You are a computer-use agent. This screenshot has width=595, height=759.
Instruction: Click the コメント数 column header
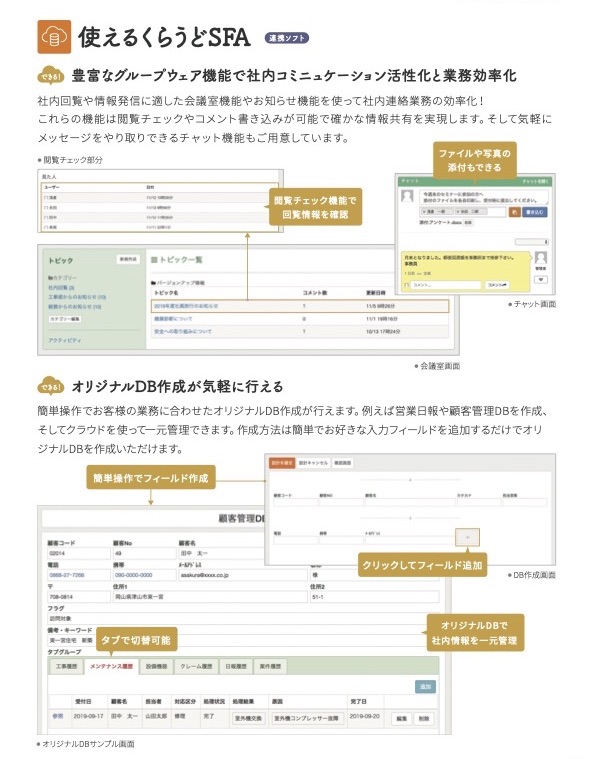(315, 293)
